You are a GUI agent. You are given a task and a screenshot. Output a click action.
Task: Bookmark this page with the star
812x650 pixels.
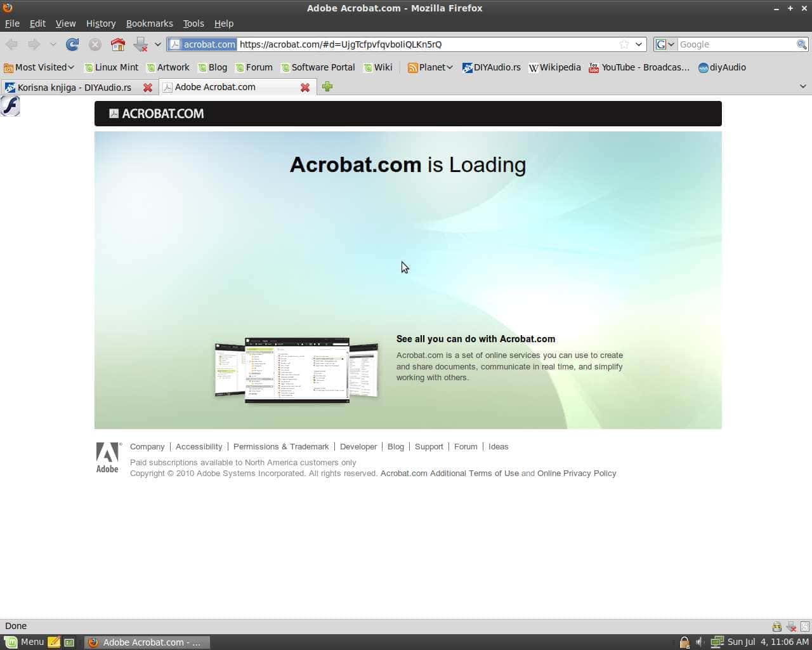(624, 44)
